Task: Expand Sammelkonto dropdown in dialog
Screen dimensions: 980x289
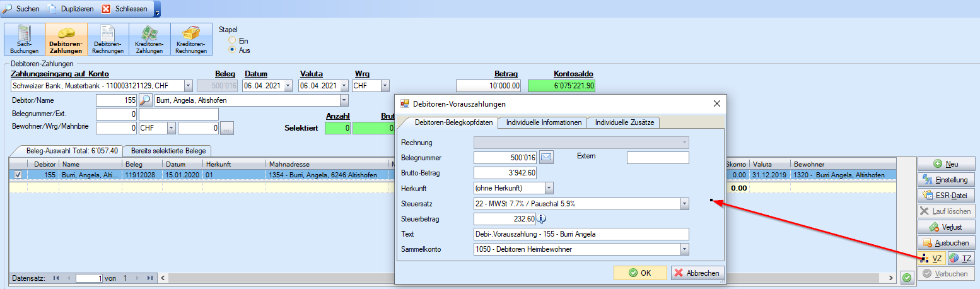Action: (684, 250)
